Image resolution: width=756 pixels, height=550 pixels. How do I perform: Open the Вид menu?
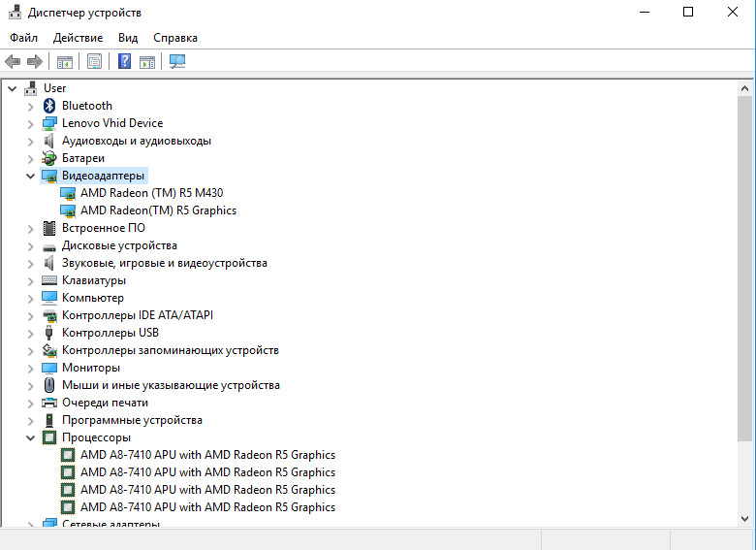(128, 38)
